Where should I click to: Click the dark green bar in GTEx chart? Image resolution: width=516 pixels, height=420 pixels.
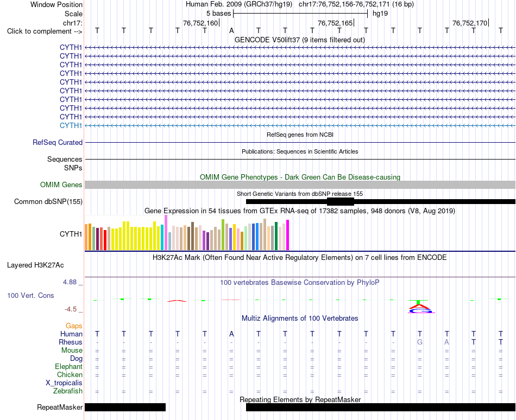[276, 236]
